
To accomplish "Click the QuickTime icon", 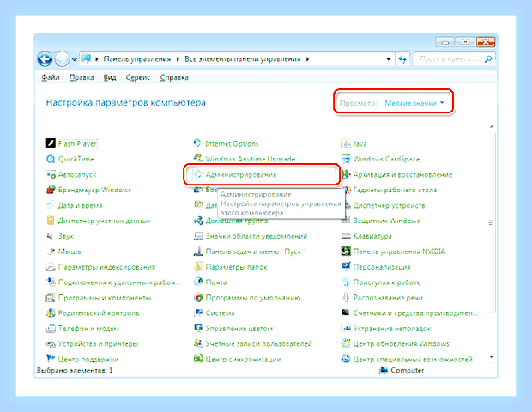I will click(51, 159).
